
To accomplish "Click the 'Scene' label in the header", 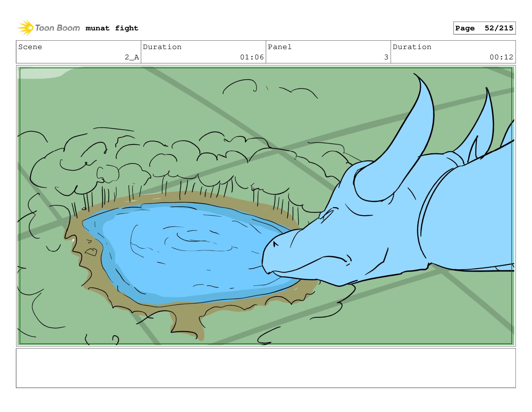I will [x=30, y=47].
